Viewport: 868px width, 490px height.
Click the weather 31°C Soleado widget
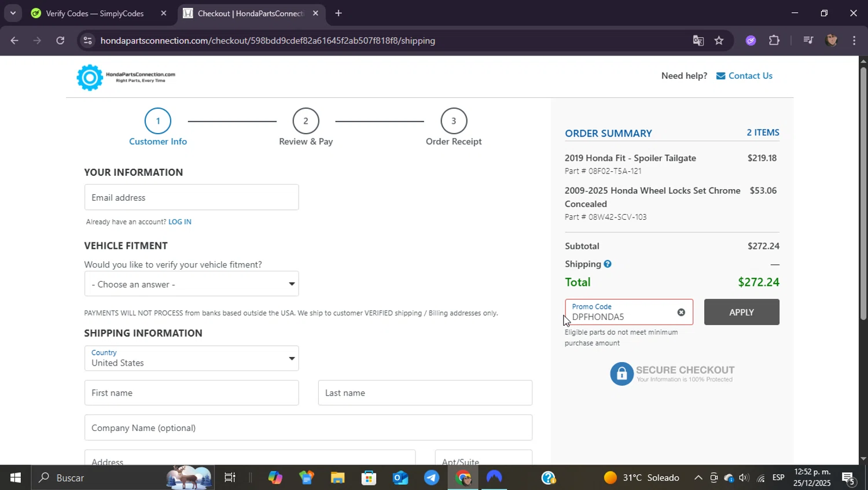(642, 478)
